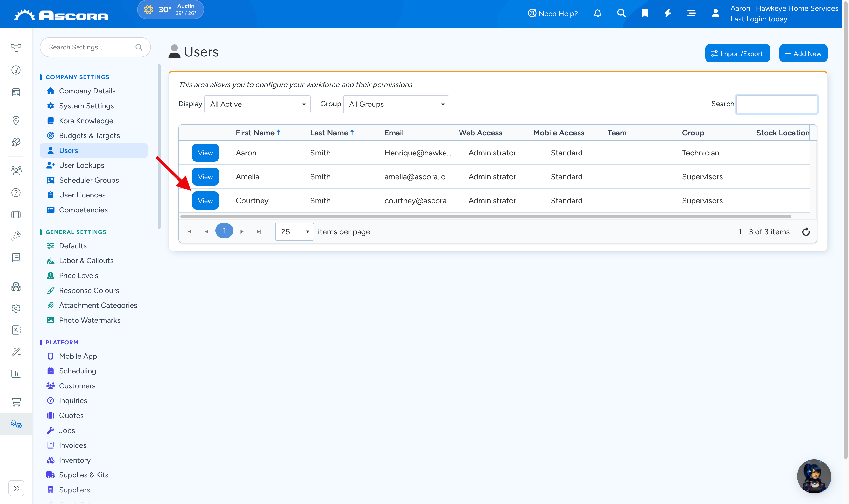Open the lightning bolt quick actions icon

(x=668, y=13)
